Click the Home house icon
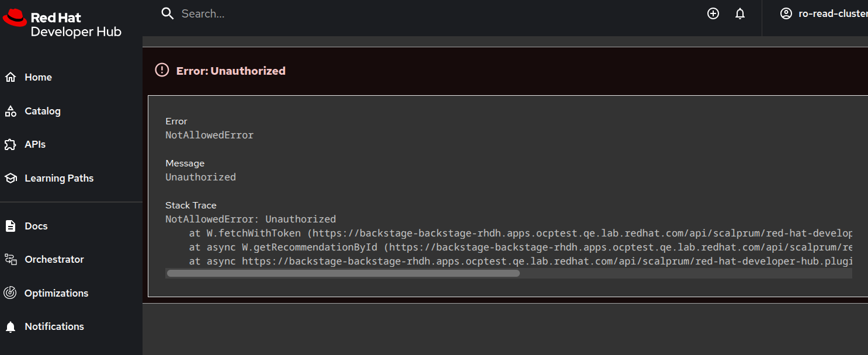868x355 pixels. point(11,78)
